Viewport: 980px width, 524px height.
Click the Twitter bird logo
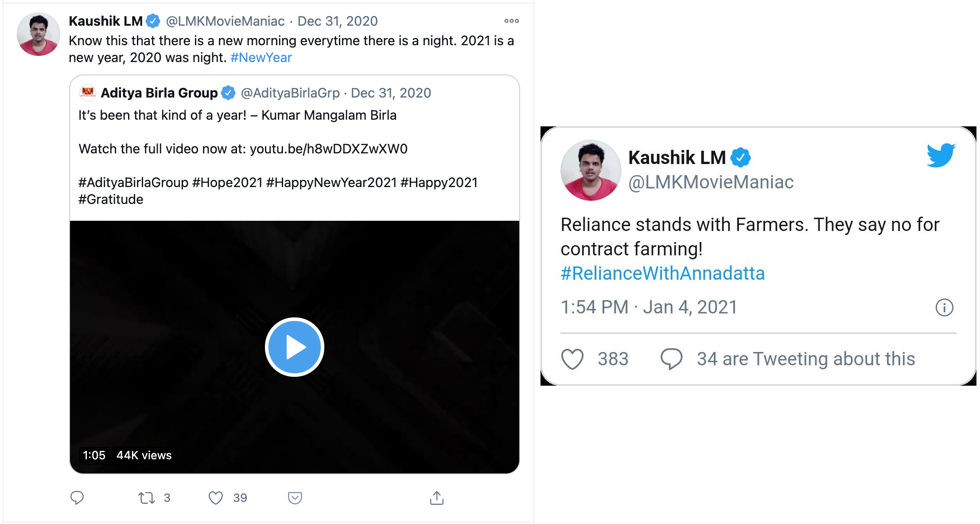tap(941, 155)
